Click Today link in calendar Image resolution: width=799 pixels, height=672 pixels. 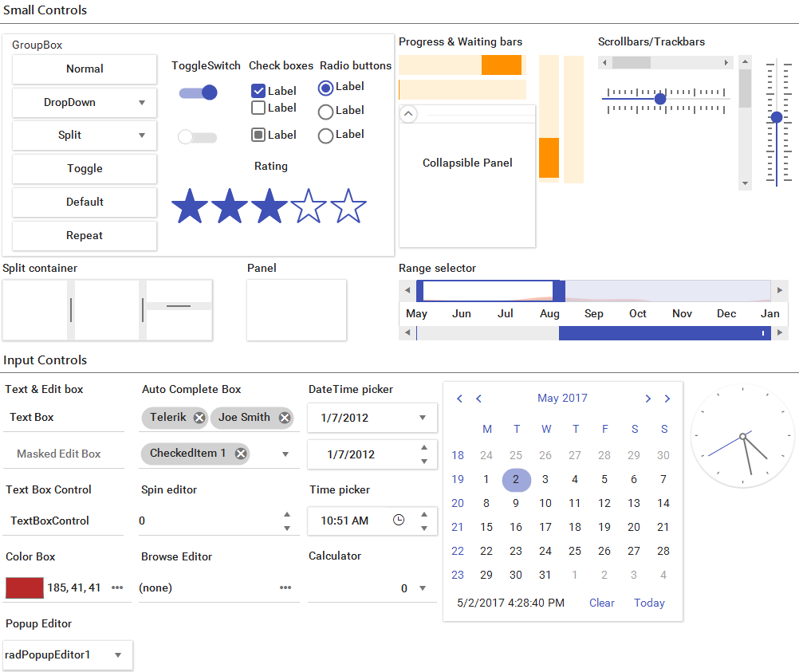(x=649, y=603)
